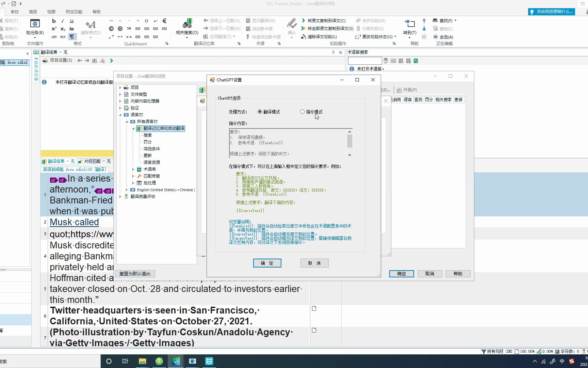
Task: Click the Confirm (确认) pencil icon
Action: pyautogui.click(x=292, y=23)
